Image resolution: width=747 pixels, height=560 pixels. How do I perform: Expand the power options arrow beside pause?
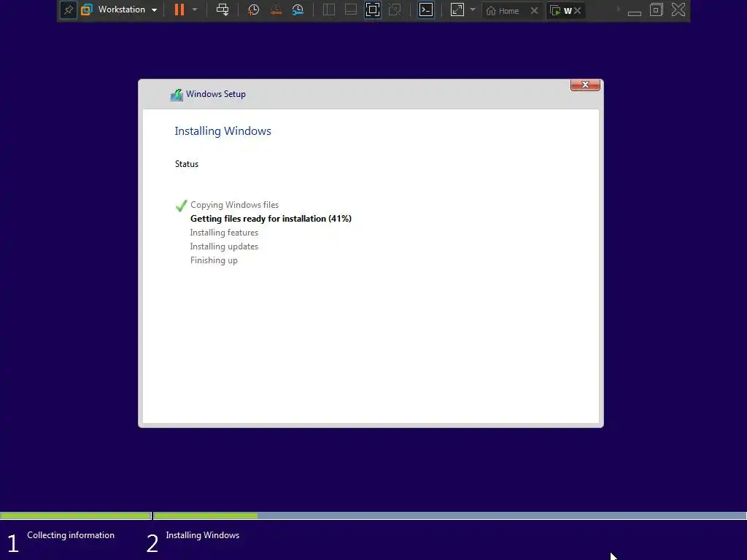click(195, 9)
